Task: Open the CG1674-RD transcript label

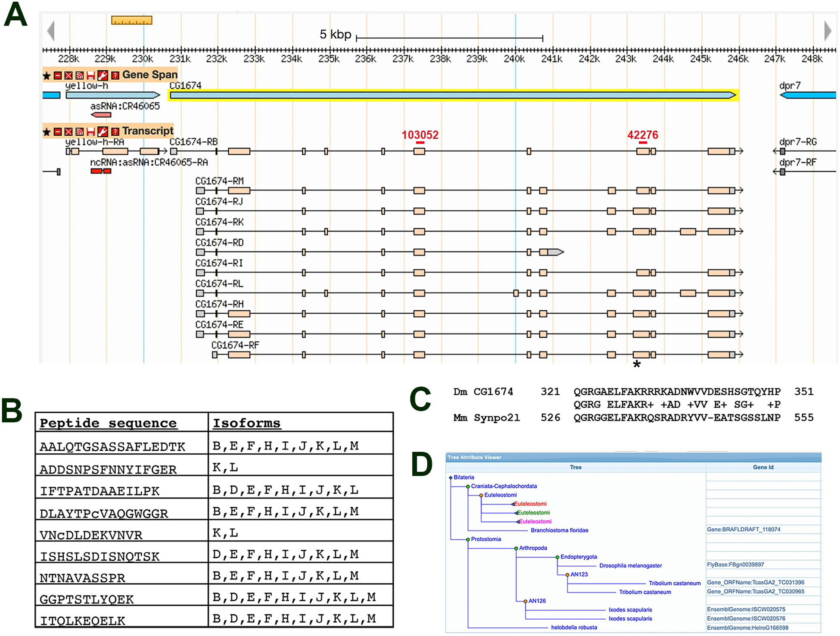Action: tap(219, 243)
